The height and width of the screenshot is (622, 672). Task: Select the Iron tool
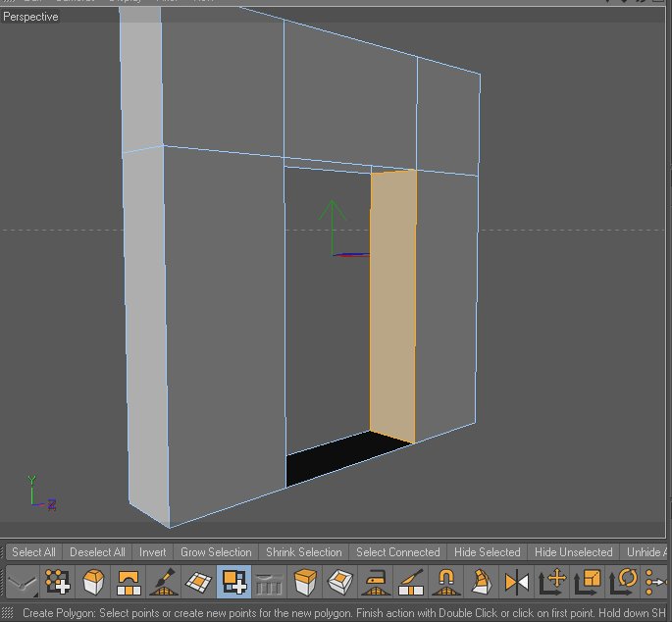pyautogui.click(x=376, y=582)
